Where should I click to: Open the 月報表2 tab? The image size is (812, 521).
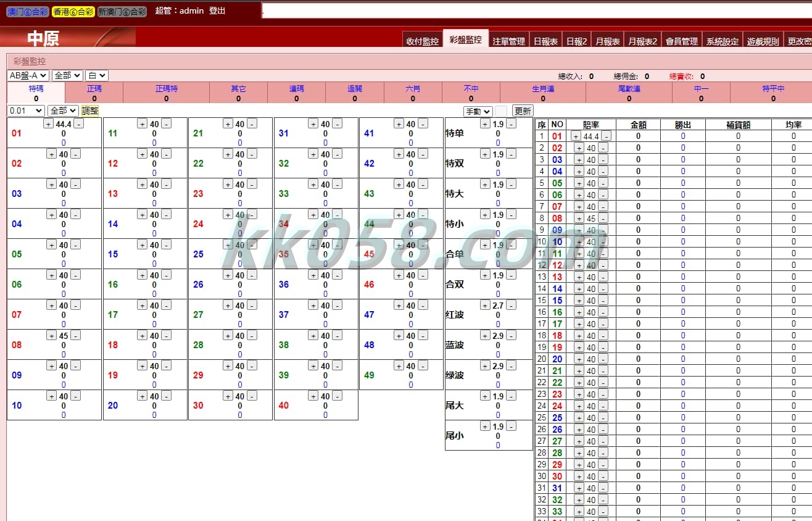click(x=643, y=41)
